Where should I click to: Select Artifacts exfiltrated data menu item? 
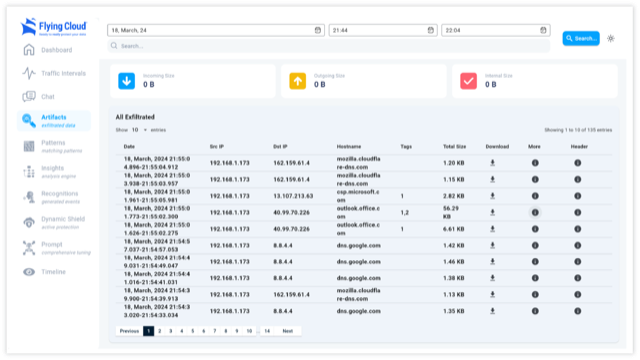click(54, 121)
